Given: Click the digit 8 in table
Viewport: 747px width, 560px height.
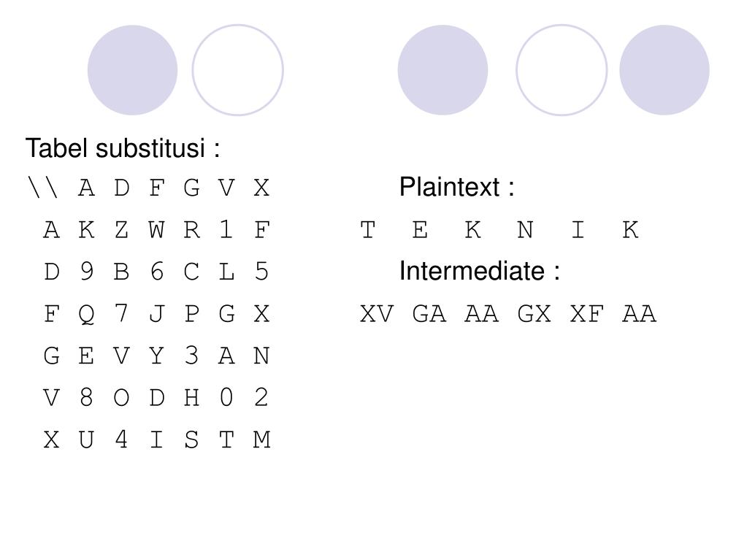Looking at the screenshot, I should (x=86, y=397).
